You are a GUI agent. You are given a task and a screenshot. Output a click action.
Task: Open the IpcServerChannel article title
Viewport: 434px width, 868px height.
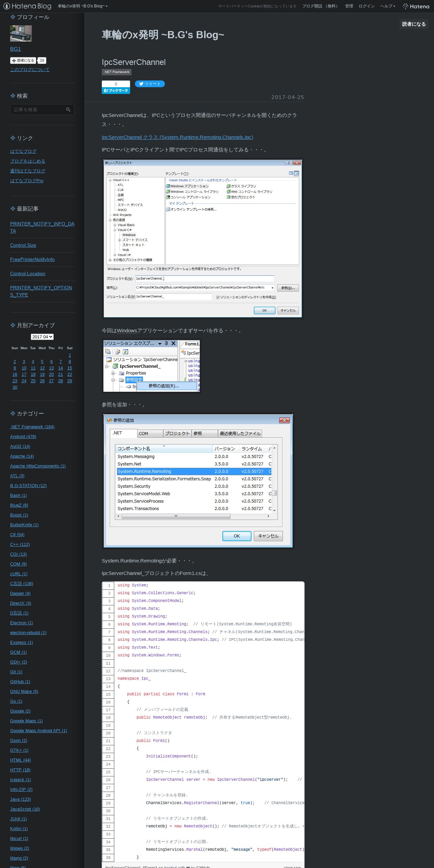pos(134,62)
